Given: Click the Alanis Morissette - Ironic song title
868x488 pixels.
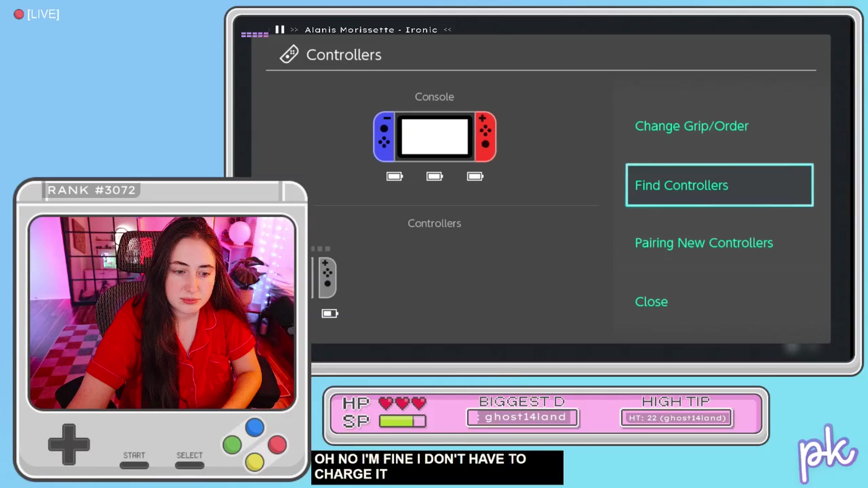Looking at the screenshot, I should point(371,30).
